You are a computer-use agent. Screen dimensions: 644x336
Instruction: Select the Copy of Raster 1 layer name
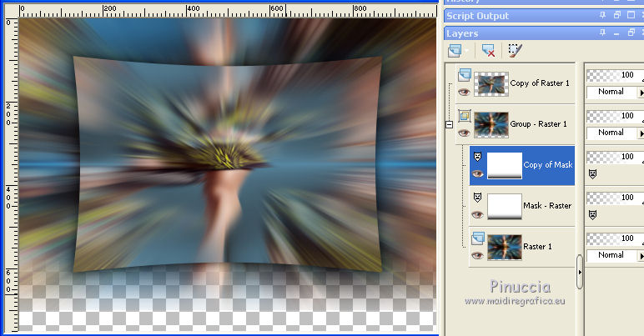click(x=540, y=83)
